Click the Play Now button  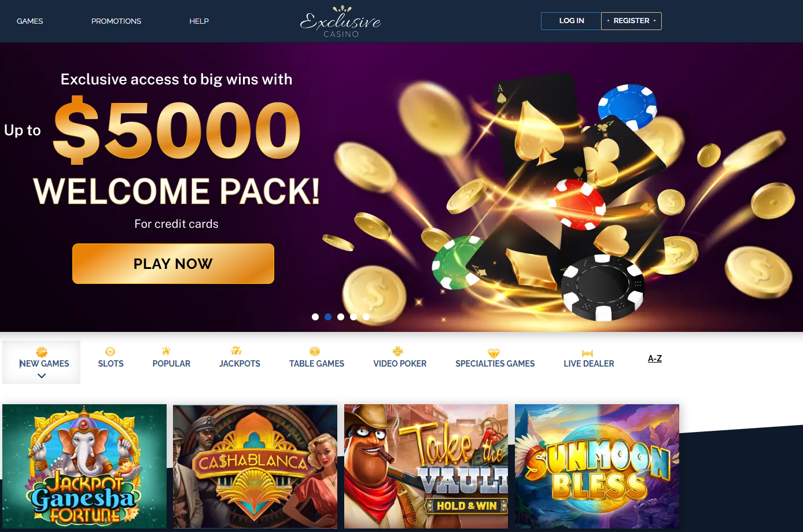[173, 264]
